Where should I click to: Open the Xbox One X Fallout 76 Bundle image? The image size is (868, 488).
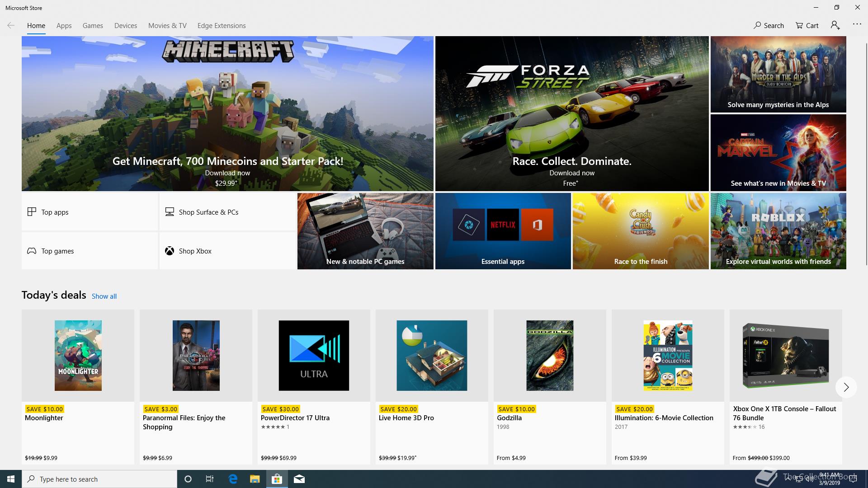tap(786, 356)
